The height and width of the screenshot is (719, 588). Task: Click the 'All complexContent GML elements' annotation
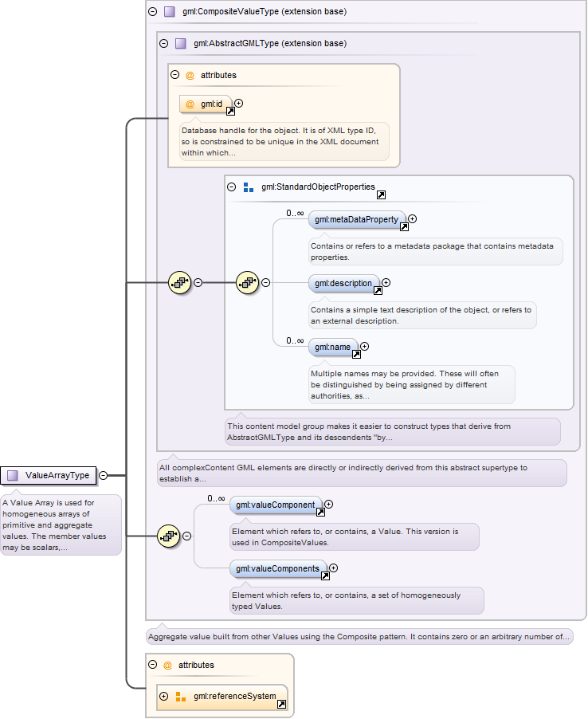[x=362, y=473]
